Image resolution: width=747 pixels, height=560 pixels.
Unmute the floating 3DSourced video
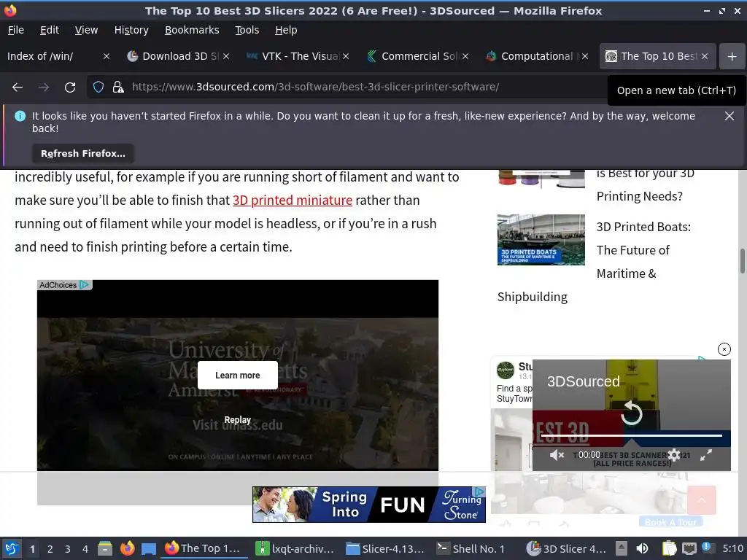tap(557, 455)
